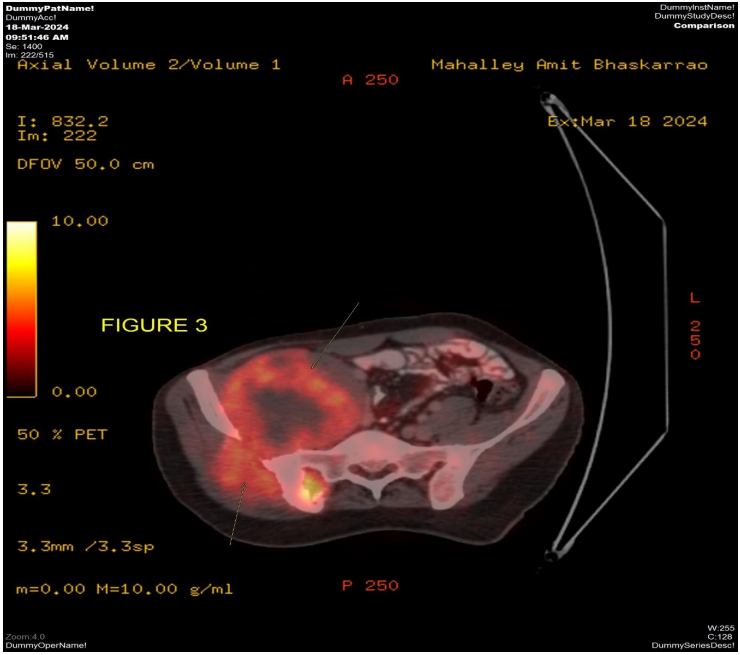The width and height of the screenshot is (740, 655).
Task: Click the DFOV 50.0 cm text
Action: click(86, 164)
